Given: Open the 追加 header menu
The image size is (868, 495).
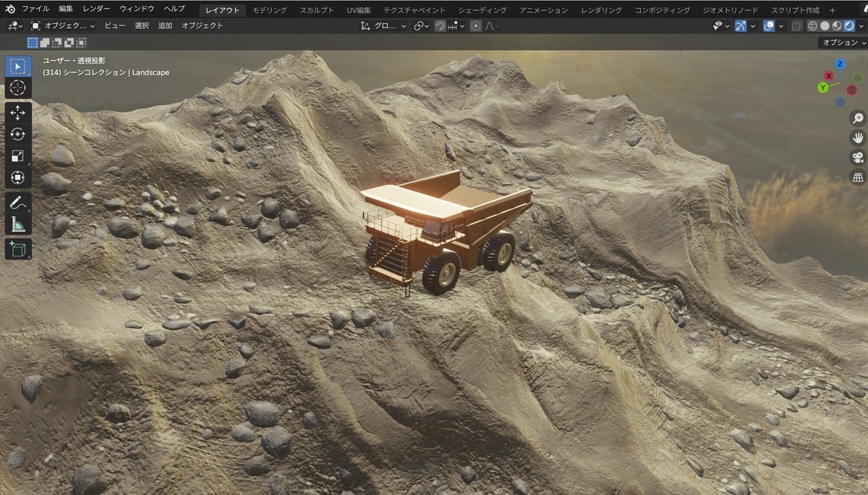Looking at the screenshot, I should point(165,25).
